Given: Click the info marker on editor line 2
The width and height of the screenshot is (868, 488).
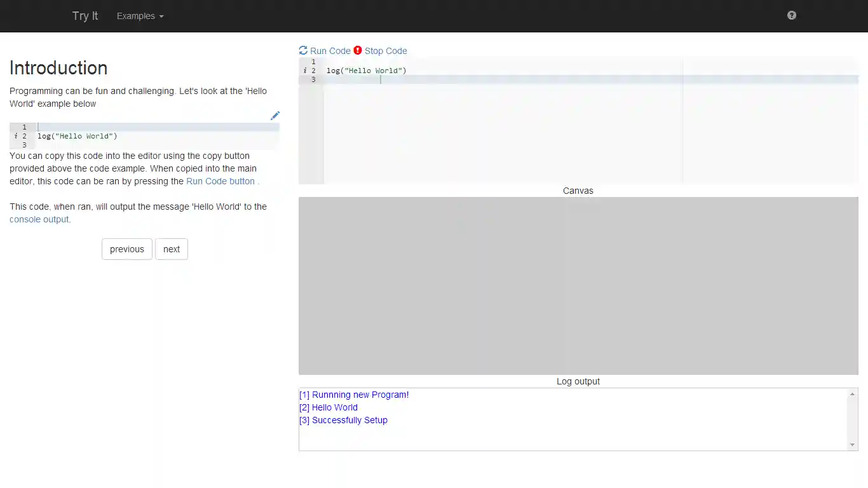Looking at the screenshot, I should (305, 71).
